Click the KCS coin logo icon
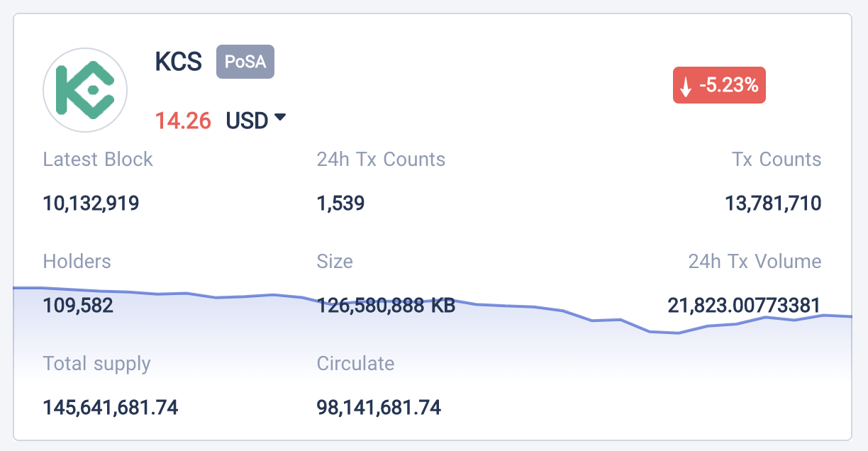 pos(85,91)
